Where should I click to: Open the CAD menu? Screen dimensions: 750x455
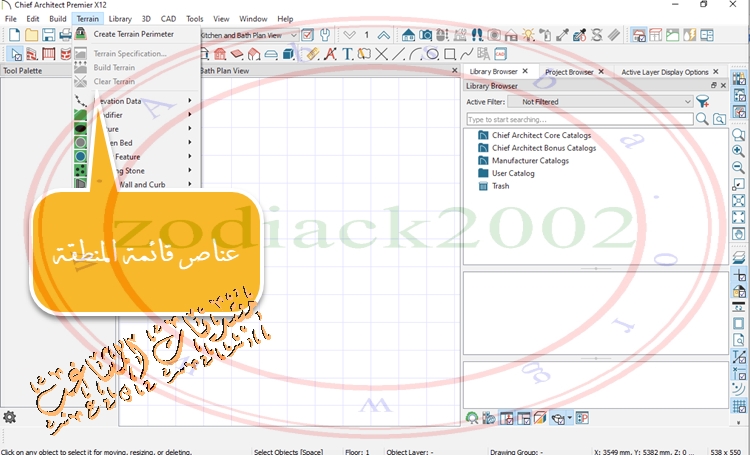tap(168, 19)
